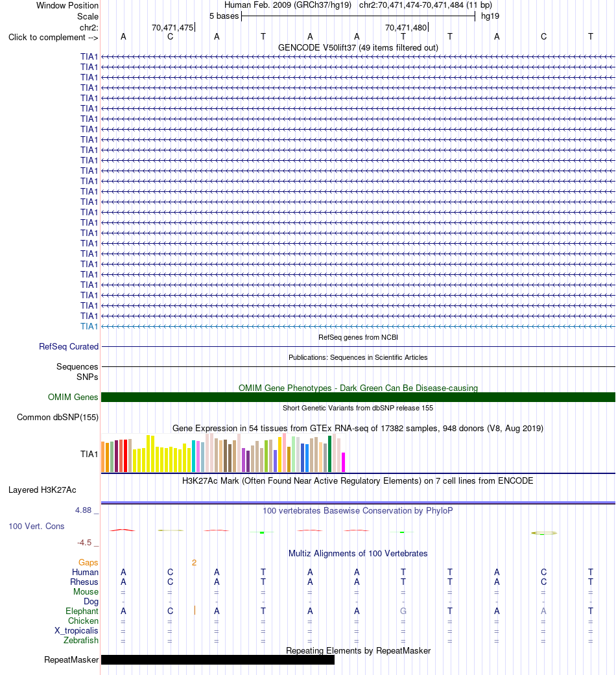Click the -4.5 PhyloP lower scale value
Viewport: 616px width, 675px height.
84,543
